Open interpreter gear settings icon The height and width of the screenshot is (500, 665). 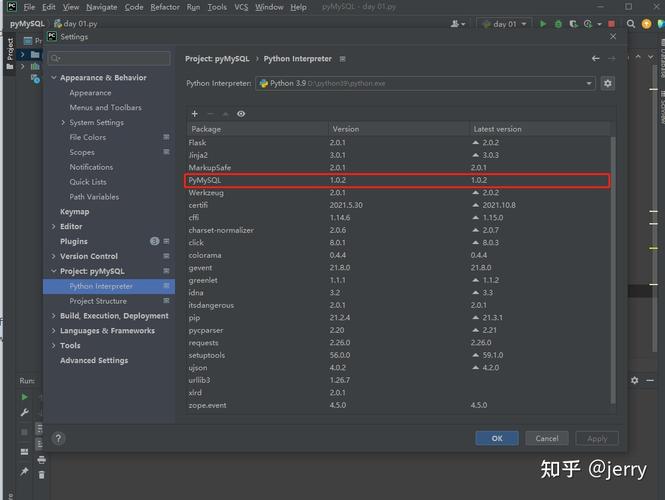(x=608, y=84)
